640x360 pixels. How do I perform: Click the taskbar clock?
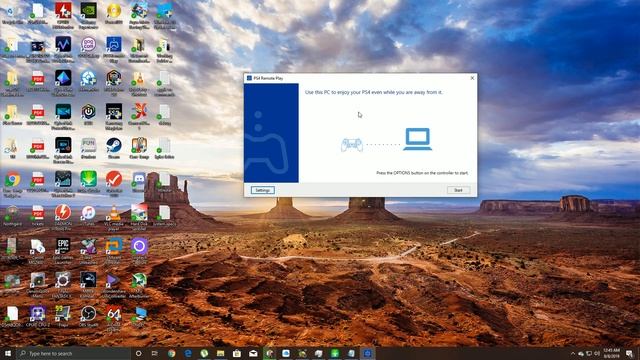point(611,353)
